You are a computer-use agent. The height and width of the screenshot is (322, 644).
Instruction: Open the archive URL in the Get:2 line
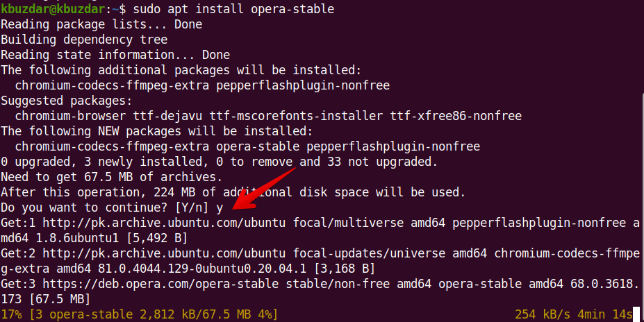pyautogui.click(x=164, y=253)
